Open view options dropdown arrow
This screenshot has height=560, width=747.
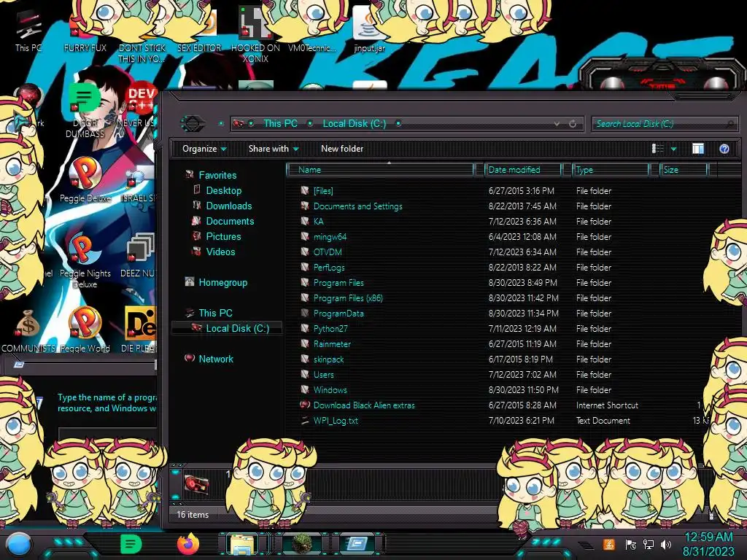(673, 149)
